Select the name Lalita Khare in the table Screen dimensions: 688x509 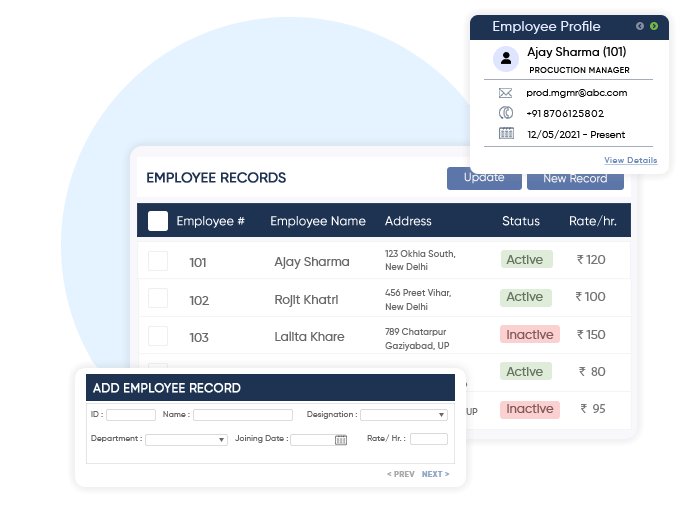click(309, 337)
